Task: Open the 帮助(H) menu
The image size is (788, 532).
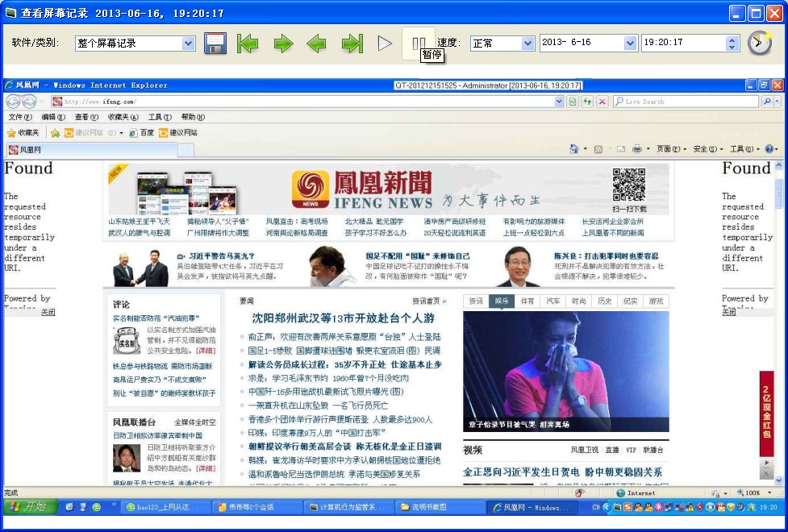Action: (x=193, y=117)
